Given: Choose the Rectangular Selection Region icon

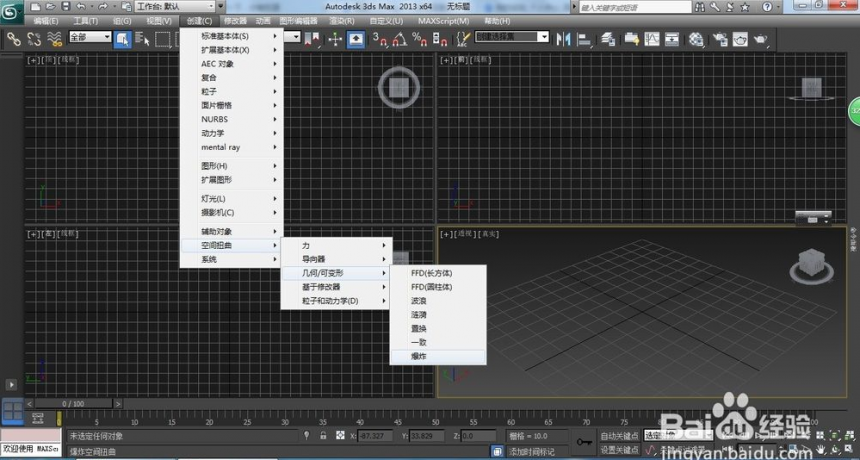Looking at the screenshot, I should (163, 39).
